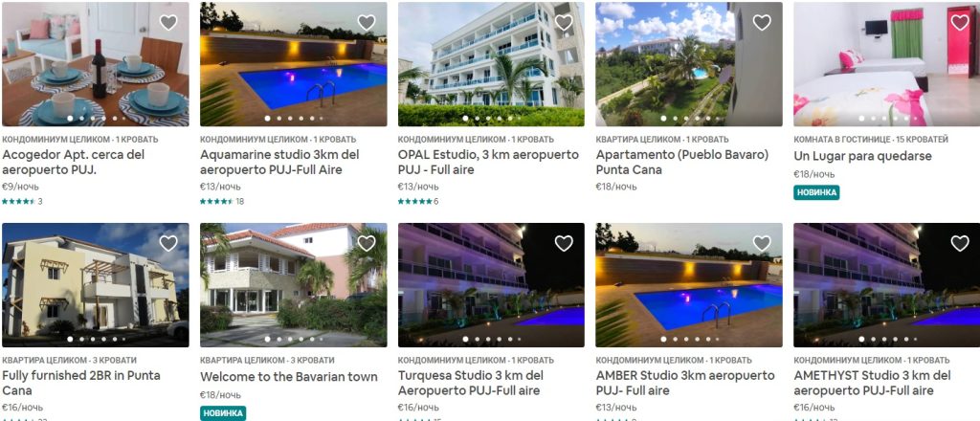Viewport: 980px width, 421px height.
Task: Favorite the Turquesa Studio listing heart
Action: tap(564, 243)
